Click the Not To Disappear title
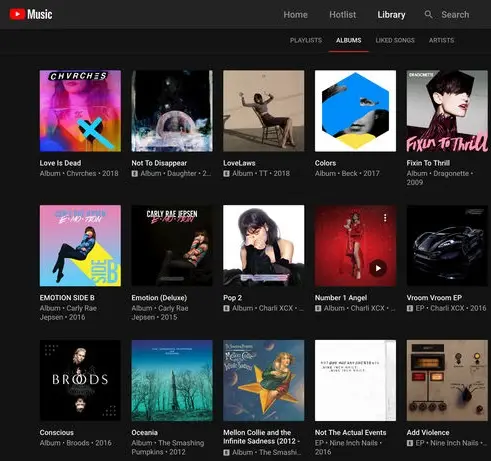This screenshot has height=461, width=491. pos(159,163)
